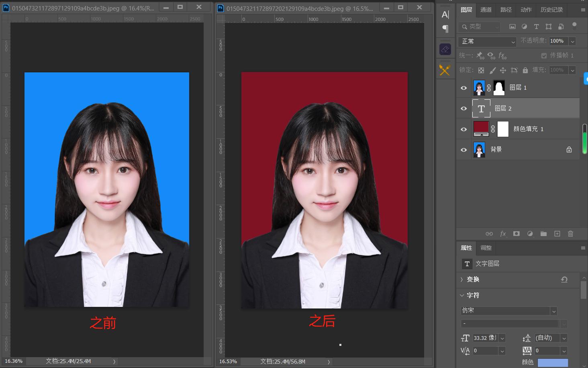Image resolution: width=588 pixels, height=368 pixels.
Task: Open the fx layer style menu
Action: tap(503, 234)
